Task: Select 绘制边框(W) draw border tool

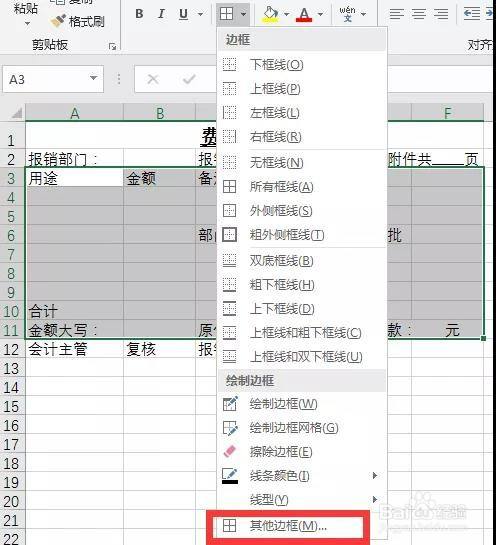Action: point(302,404)
